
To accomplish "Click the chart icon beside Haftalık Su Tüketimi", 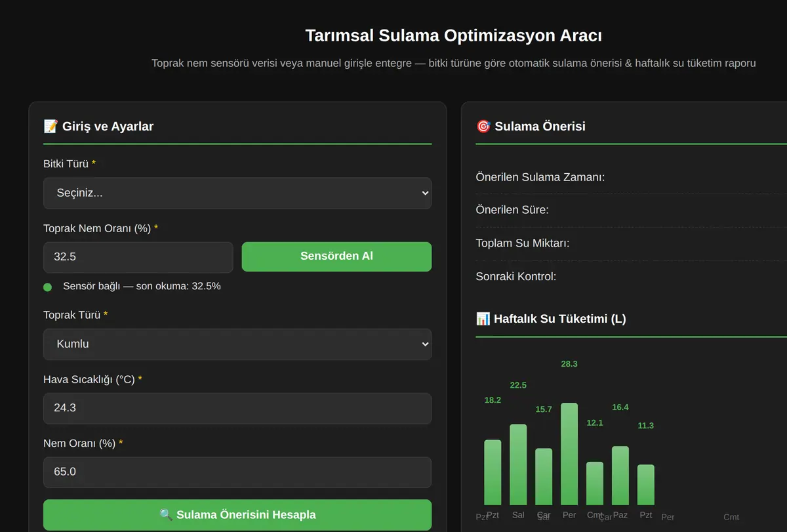I will coord(483,319).
